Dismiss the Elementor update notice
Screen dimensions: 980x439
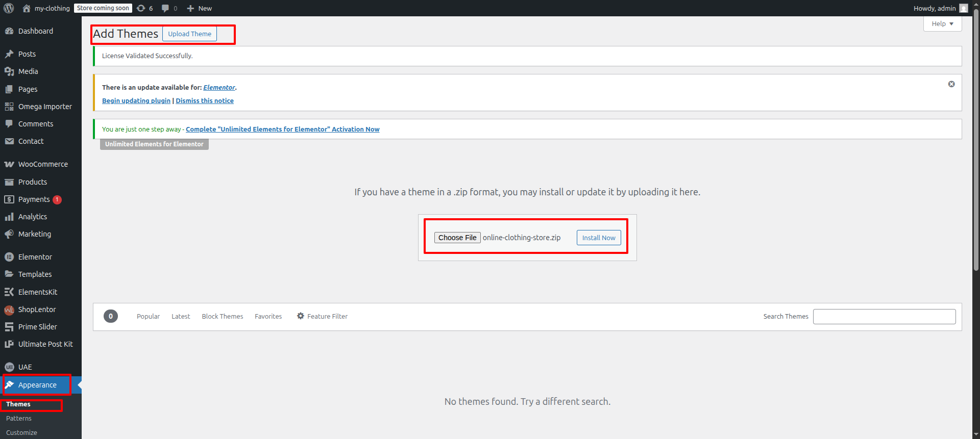coord(951,84)
